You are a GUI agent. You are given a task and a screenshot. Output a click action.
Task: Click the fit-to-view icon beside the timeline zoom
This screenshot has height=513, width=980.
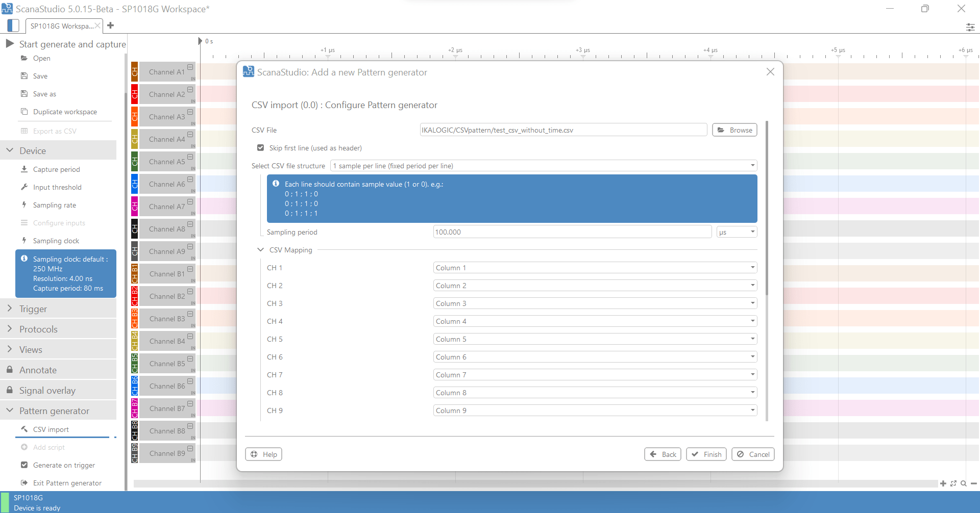[x=953, y=483]
